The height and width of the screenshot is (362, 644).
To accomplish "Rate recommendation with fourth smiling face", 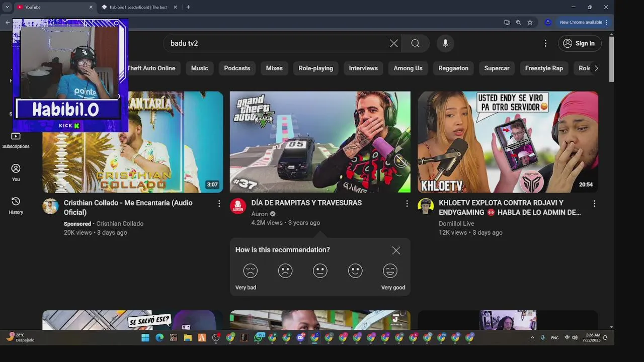I will pos(355,271).
